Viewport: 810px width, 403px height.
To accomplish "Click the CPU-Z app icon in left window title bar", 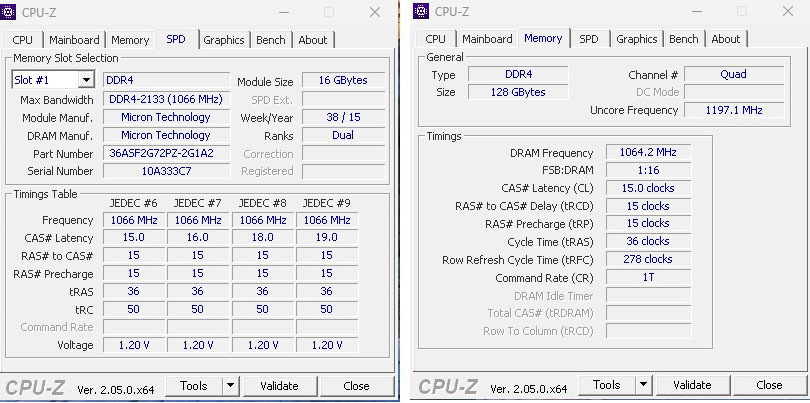I will (8, 11).
